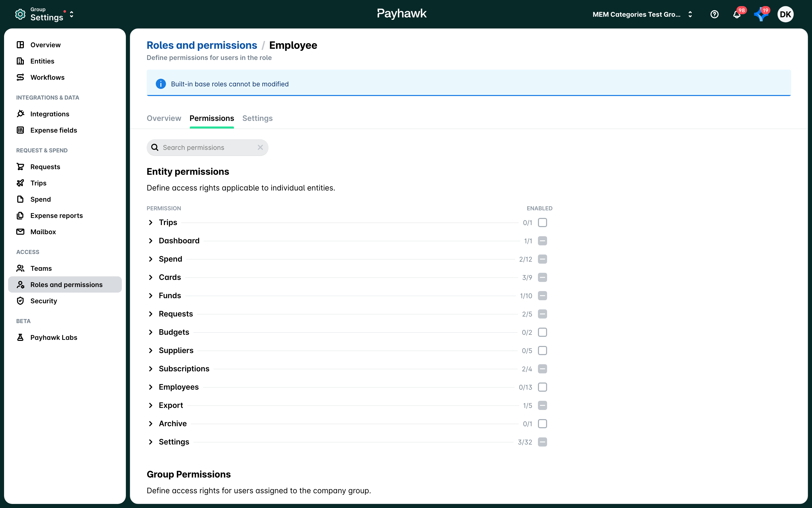The width and height of the screenshot is (812, 508).
Task: Focus the Search permissions input
Action: click(x=207, y=147)
